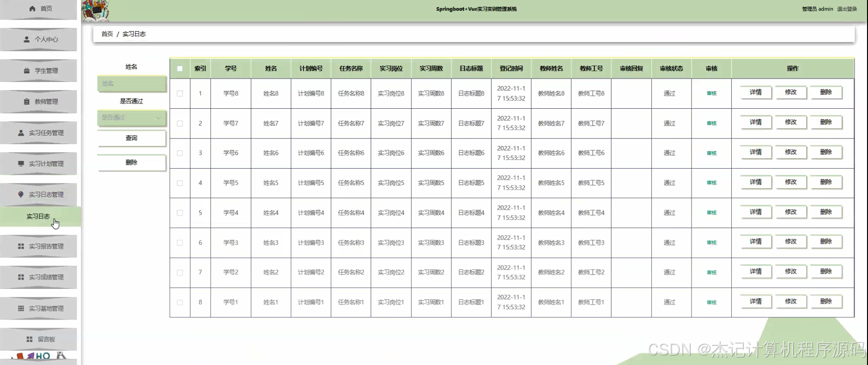
Task: Click cell 实习岗位3 in table
Action: pyautogui.click(x=391, y=243)
